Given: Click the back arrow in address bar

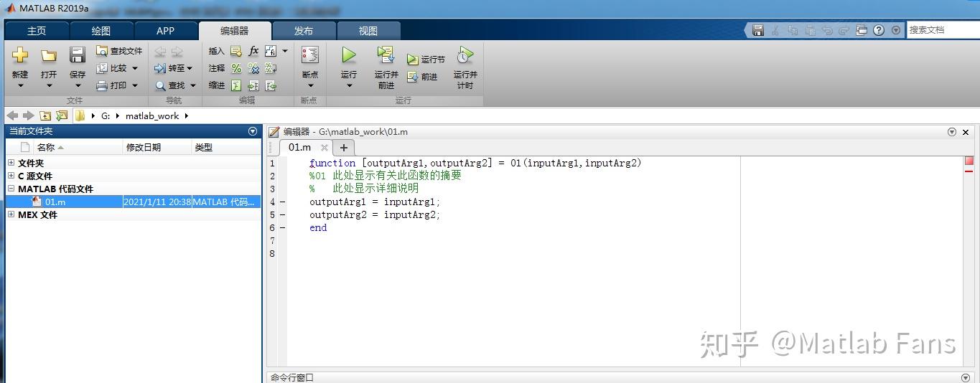Looking at the screenshot, I should click(13, 115).
